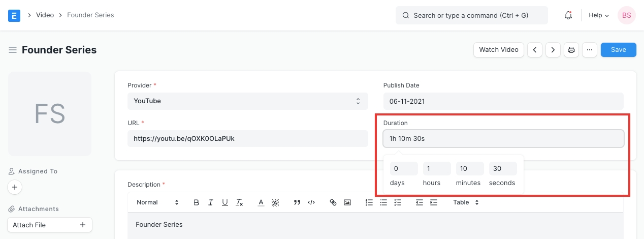Open the Provider YouTube dropdown
644x239 pixels.
click(x=247, y=101)
